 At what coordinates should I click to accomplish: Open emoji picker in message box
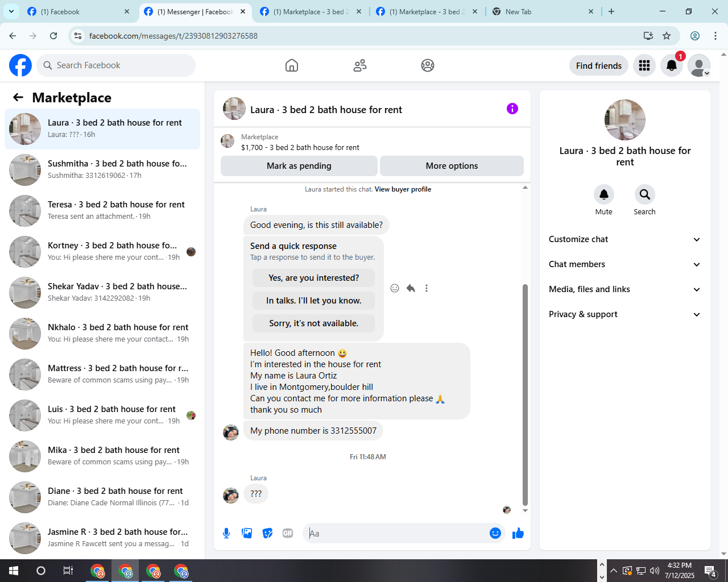(495, 533)
